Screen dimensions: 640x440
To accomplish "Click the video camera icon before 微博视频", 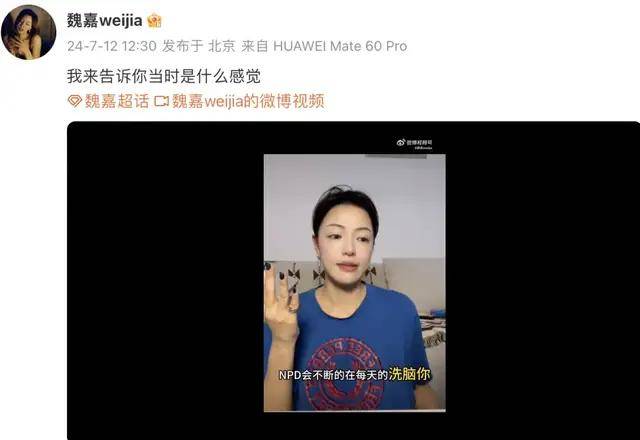I will [x=161, y=101].
